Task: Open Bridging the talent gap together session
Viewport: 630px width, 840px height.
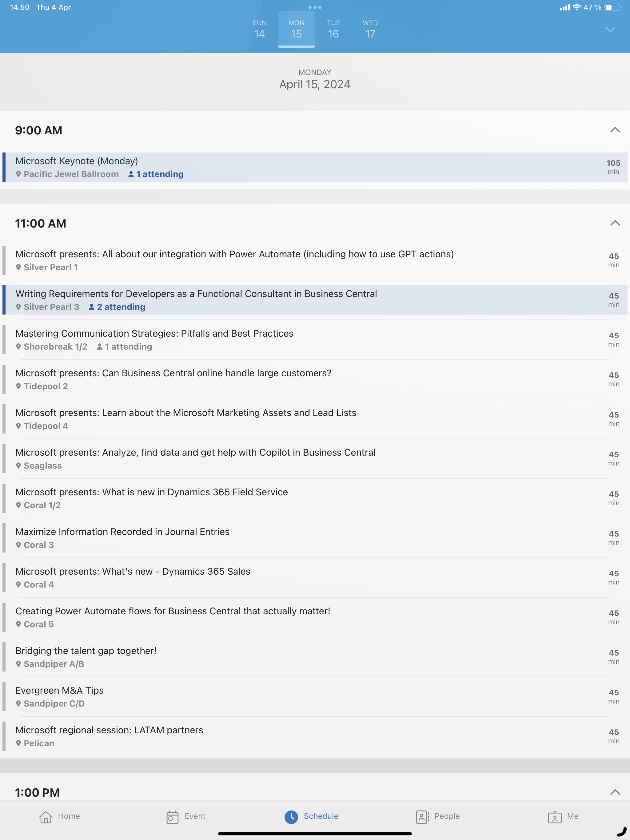Action: (x=315, y=657)
